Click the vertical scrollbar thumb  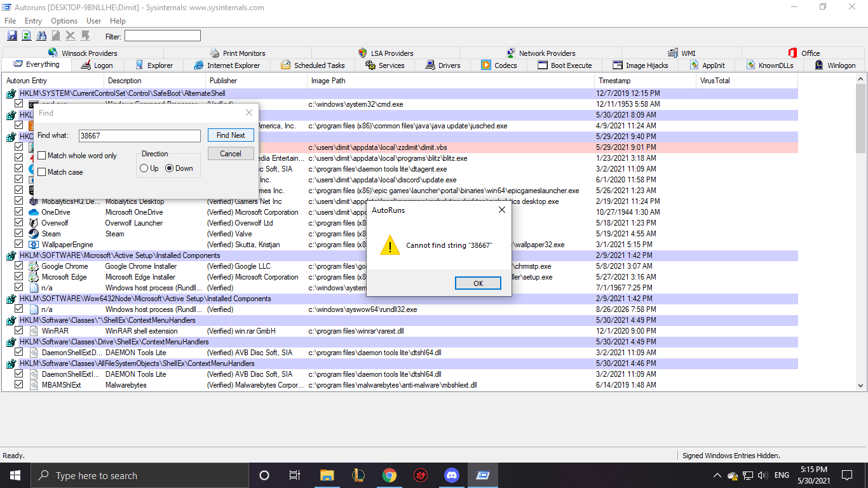click(861, 119)
